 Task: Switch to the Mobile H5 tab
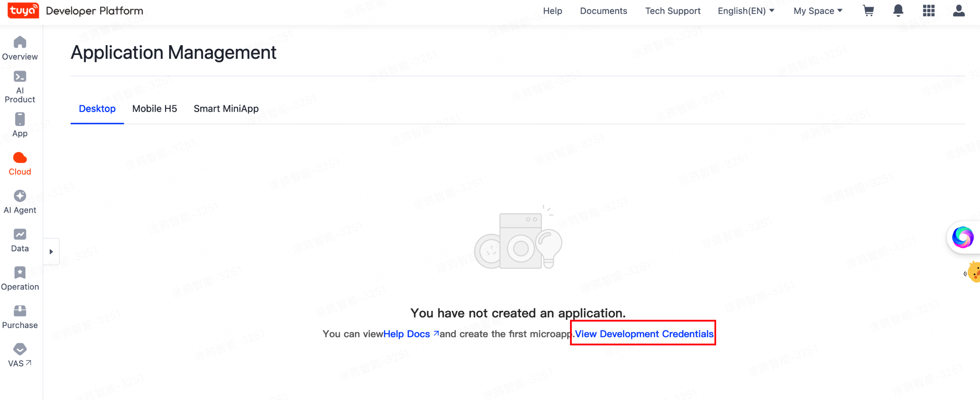click(x=154, y=109)
